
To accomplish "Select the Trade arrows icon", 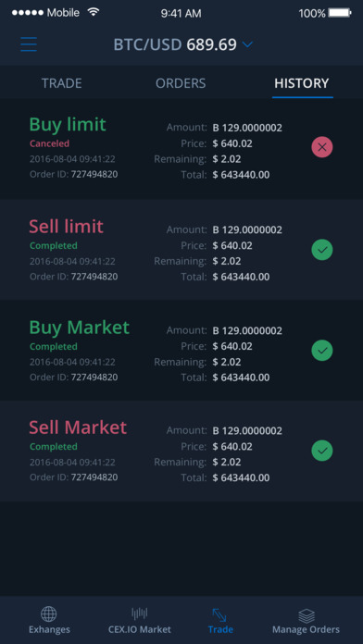I will (219, 614).
